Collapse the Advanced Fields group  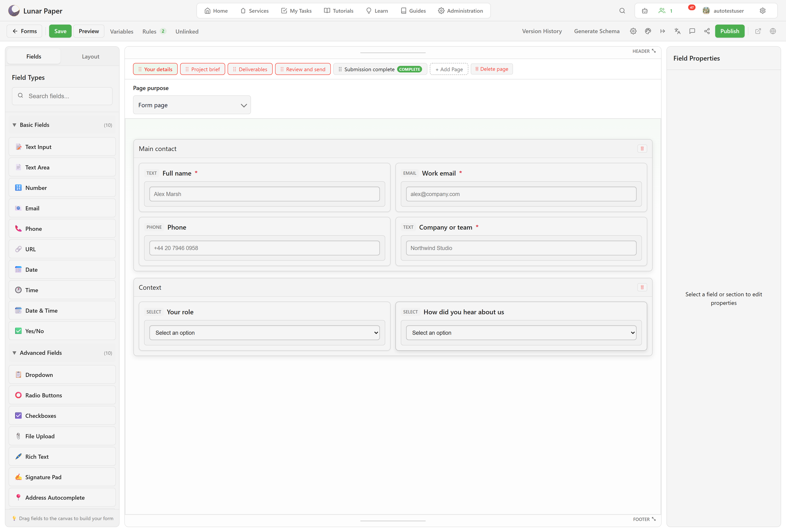[62, 353]
